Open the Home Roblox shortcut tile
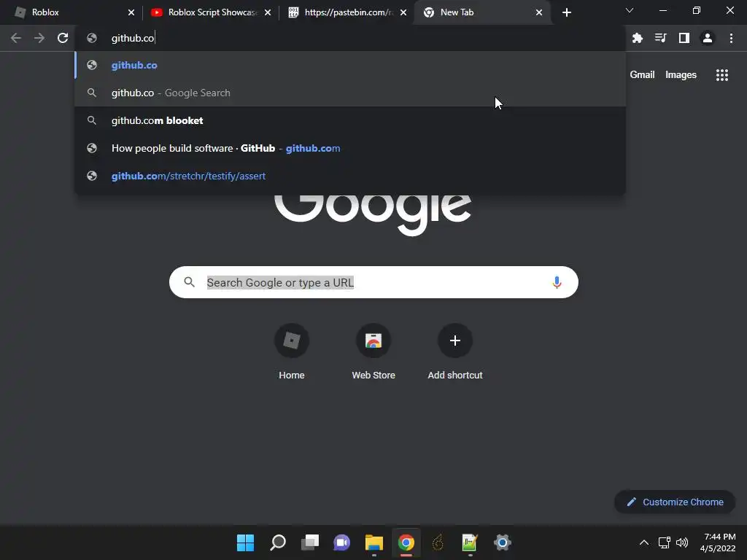This screenshot has height=560, width=747. pos(292,351)
